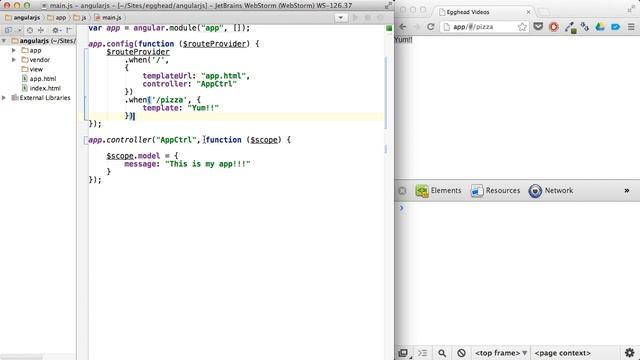Click $routeProvider parameter in config function
The width and height of the screenshot is (640, 360).
click(x=214, y=44)
